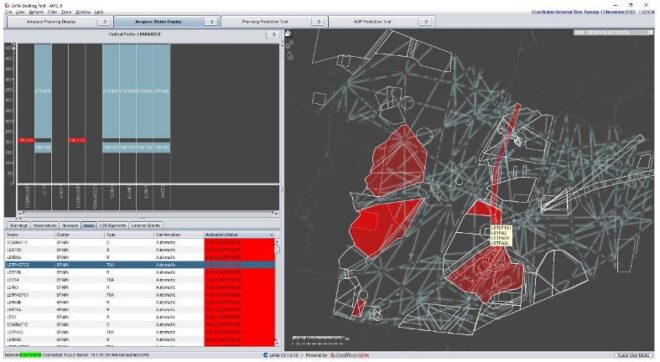The height and width of the screenshot is (362, 660).
Task: Open the File menu
Action: click(x=8, y=12)
